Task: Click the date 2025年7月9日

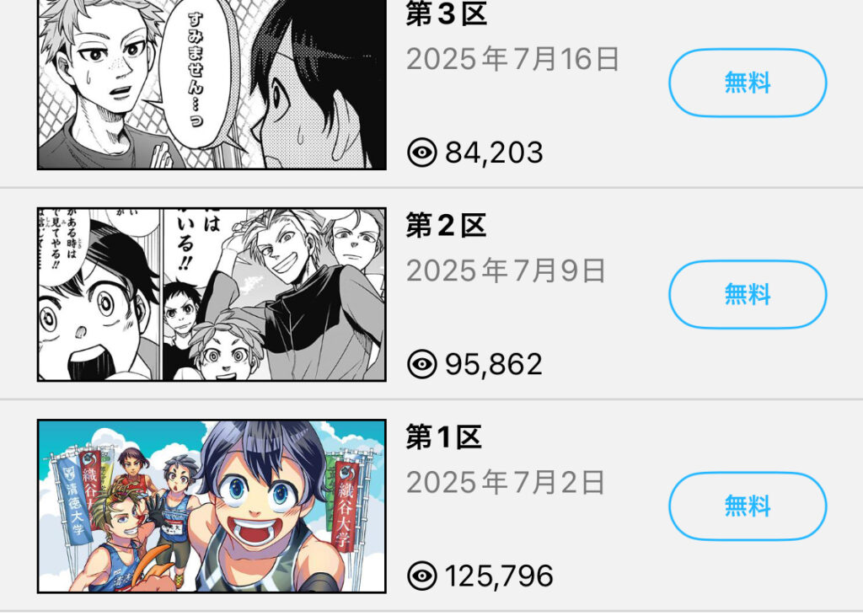Action: coord(507,271)
